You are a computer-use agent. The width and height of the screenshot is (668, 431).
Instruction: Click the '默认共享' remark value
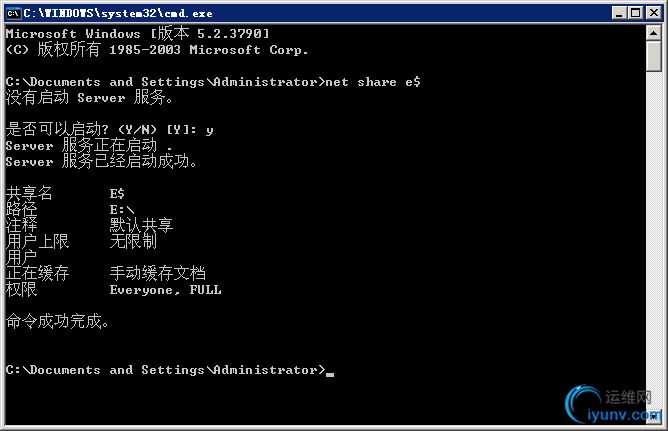tap(141, 225)
